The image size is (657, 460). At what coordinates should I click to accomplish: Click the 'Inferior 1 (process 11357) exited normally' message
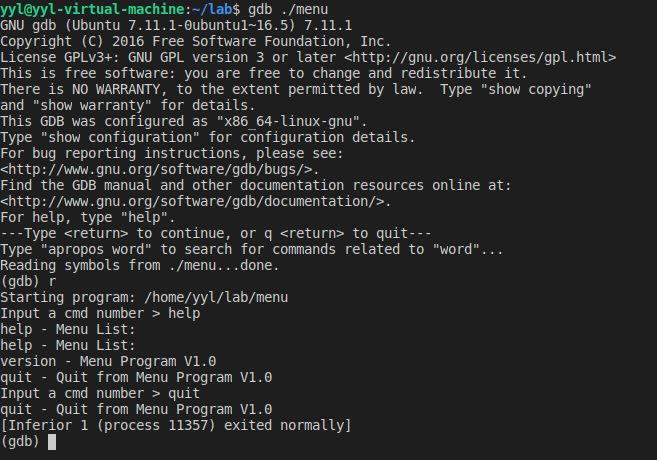176,425
